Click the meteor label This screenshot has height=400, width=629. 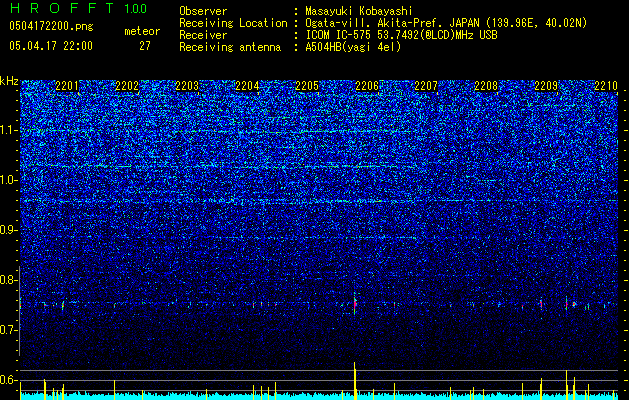(142, 31)
